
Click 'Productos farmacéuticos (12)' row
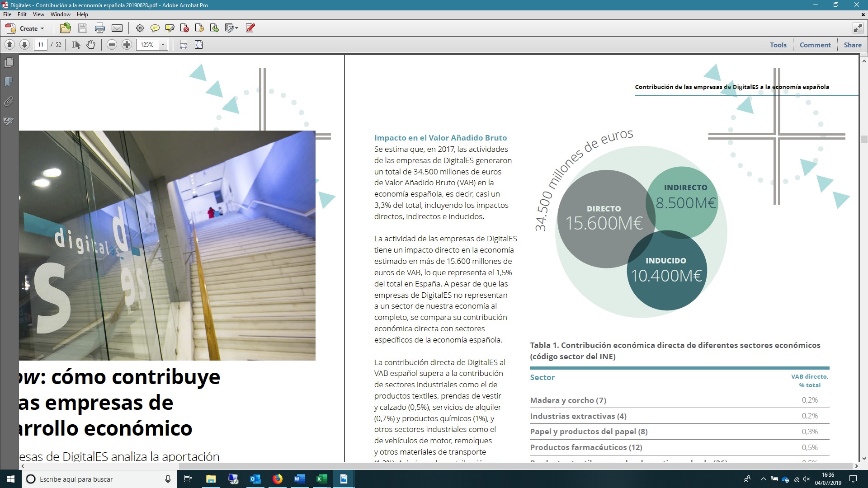(x=679, y=447)
